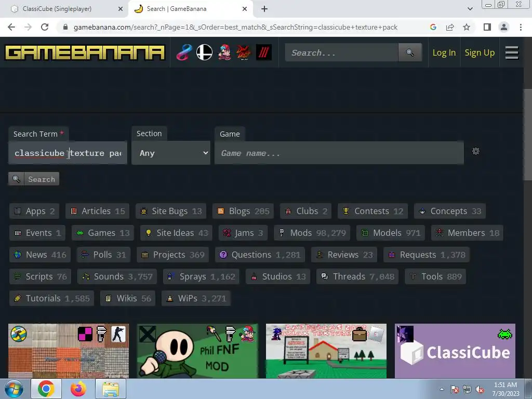Open the Friday Night Funkin' game icon
The width and height of the screenshot is (532, 399).
coord(224,52)
